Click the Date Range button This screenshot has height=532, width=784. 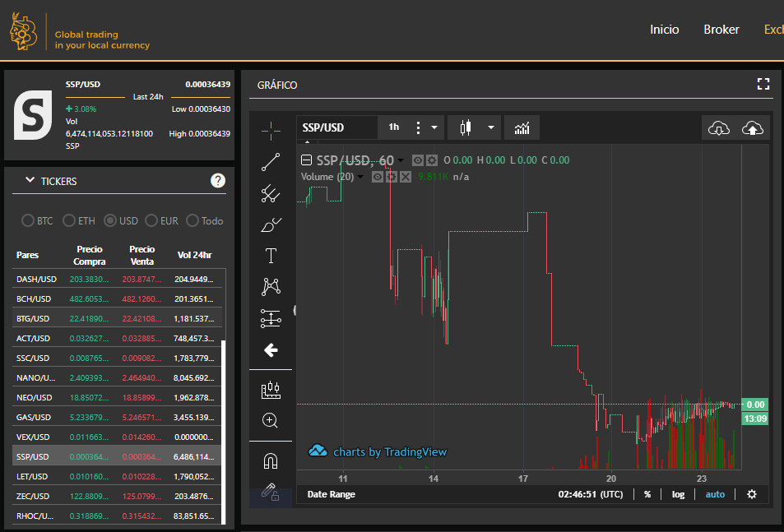(331, 494)
